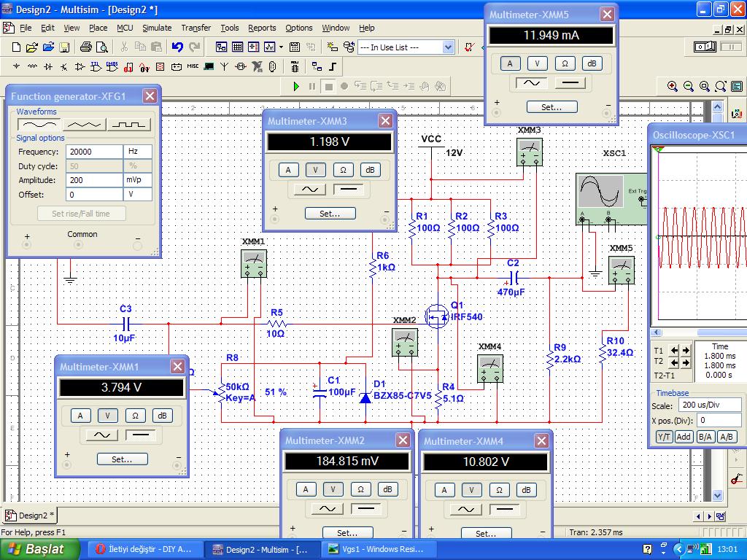
Task: Open the In Use List dropdown
Action: [448, 47]
